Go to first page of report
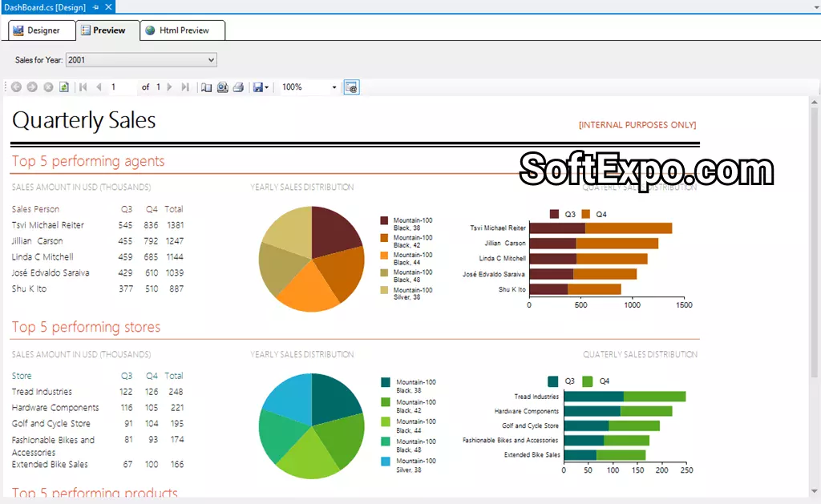 [83, 87]
